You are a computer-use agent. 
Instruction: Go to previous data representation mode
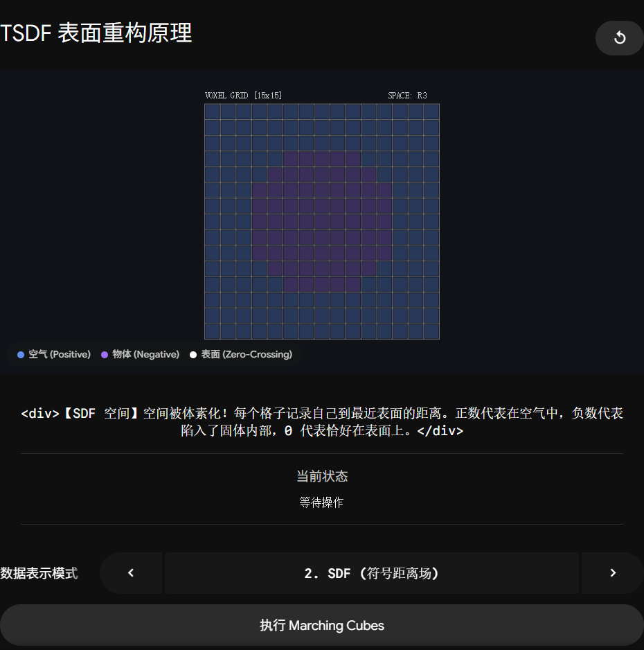tap(131, 573)
